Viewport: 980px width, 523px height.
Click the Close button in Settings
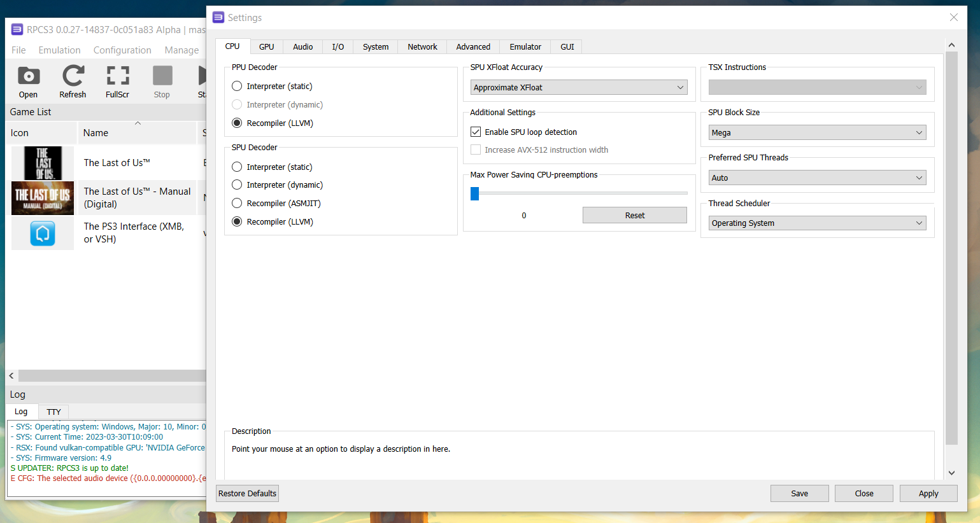pos(864,493)
